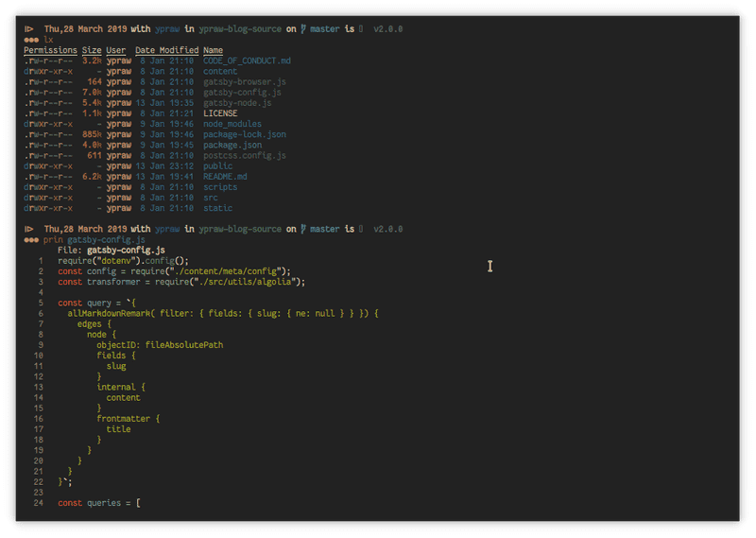Click ypraw-blog-source in the first prompt

(240, 29)
